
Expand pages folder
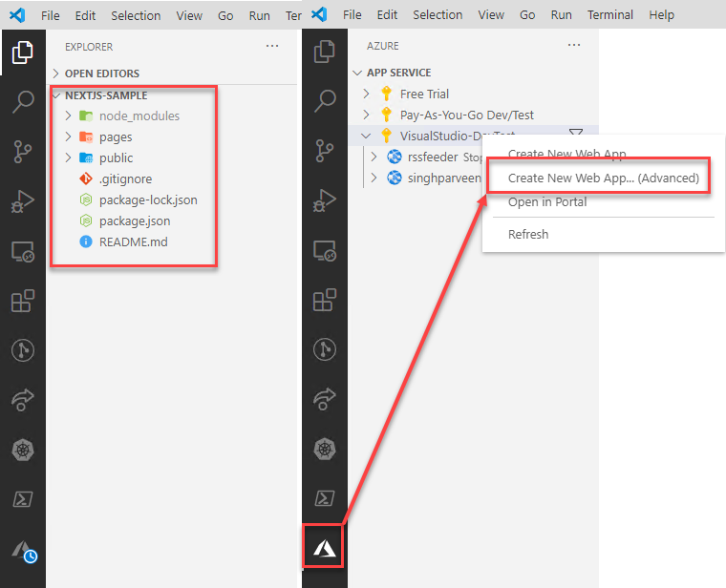click(x=68, y=136)
